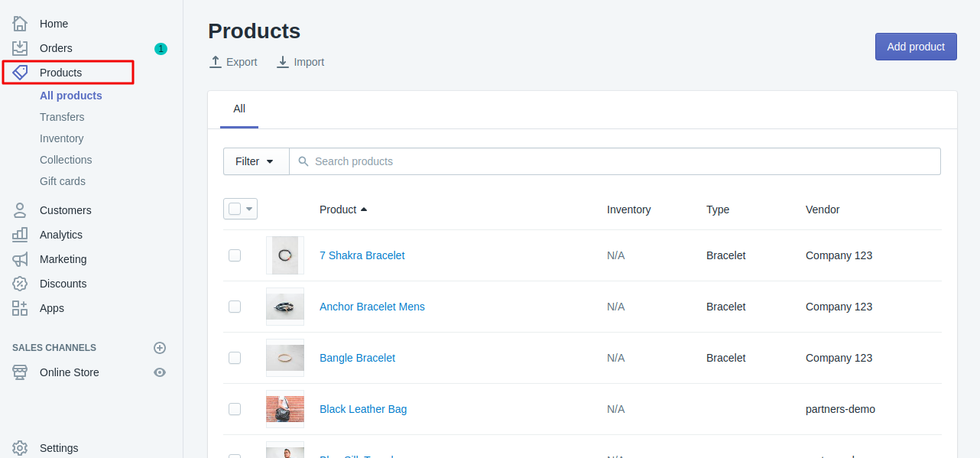
Task: Click the Add product button
Action: pyautogui.click(x=916, y=47)
